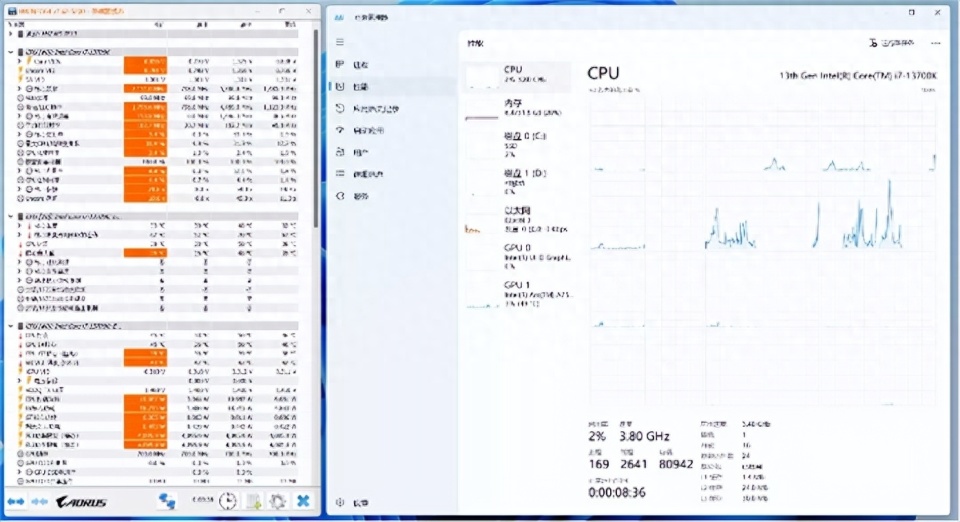This screenshot has width=960, height=522.
Task: Collapse the CPU [#0] i7-13700K Enhanced group
Action: point(10,326)
